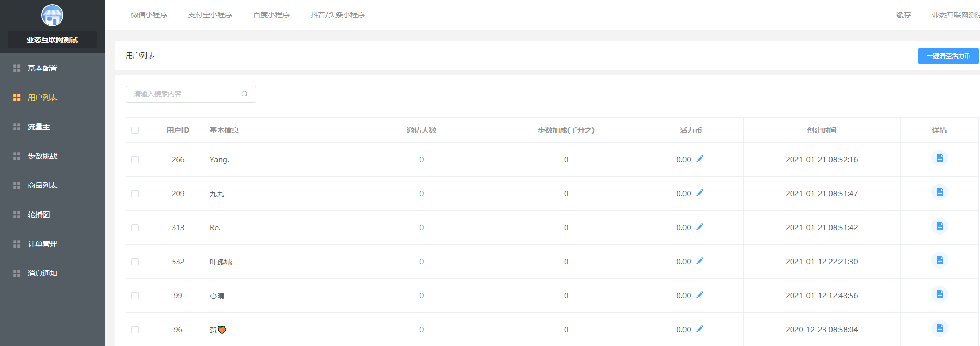Click invited count 0 for 九九
The image size is (980, 346).
pyautogui.click(x=421, y=194)
